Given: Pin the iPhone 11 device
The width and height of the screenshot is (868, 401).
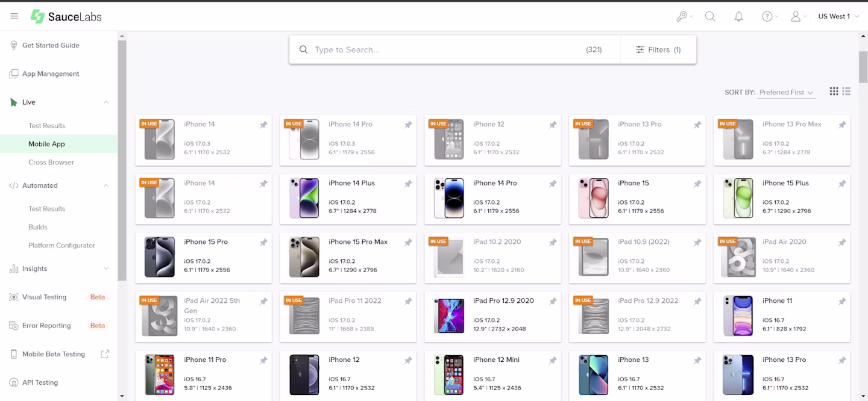Looking at the screenshot, I should (x=842, y=302).
